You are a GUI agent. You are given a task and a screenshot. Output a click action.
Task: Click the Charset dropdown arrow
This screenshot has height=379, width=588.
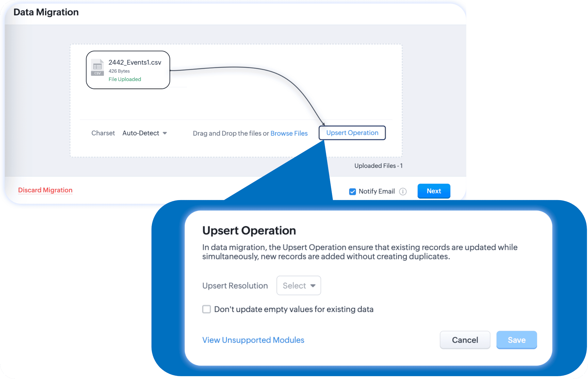tap(165, 133)
